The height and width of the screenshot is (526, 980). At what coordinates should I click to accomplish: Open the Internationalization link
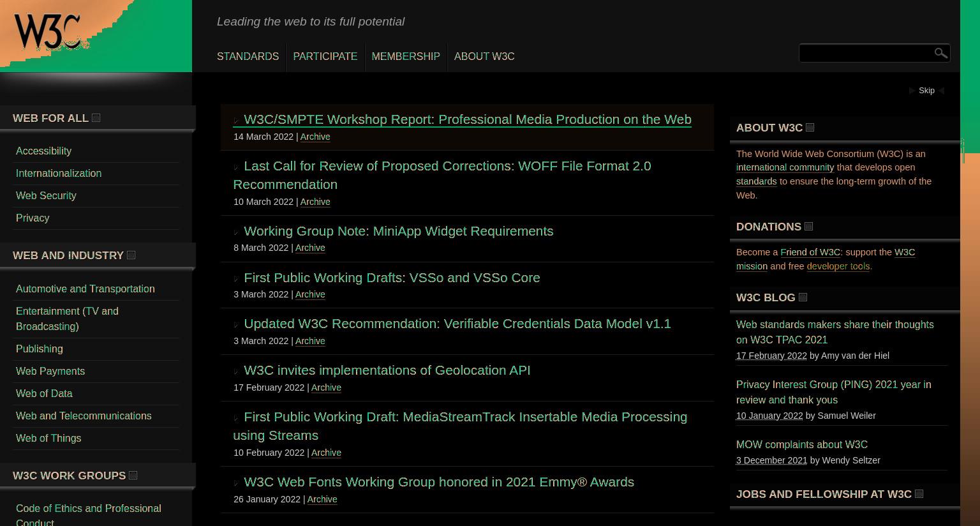59,173
